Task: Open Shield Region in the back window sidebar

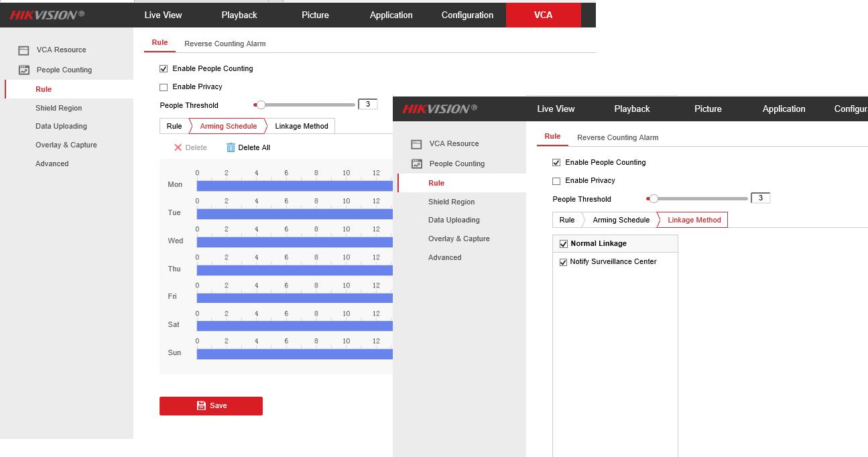Action: tap(59, 108)
